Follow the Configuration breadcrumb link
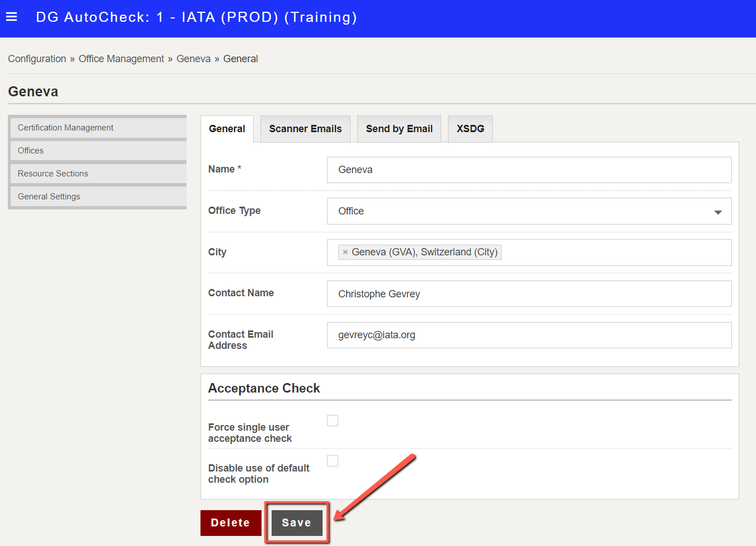756x546 pixels. tap(37, 59)
